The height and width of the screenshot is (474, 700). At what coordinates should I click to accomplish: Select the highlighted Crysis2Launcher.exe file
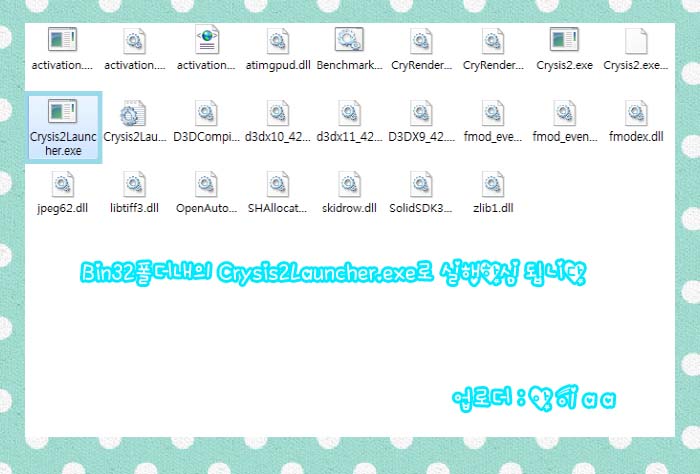click(63, 127)
